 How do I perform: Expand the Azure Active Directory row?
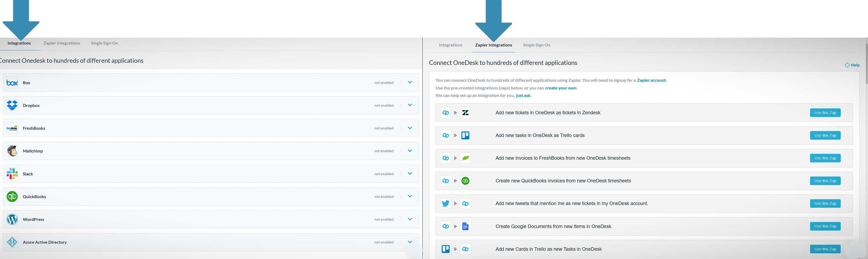click(410, 242)
